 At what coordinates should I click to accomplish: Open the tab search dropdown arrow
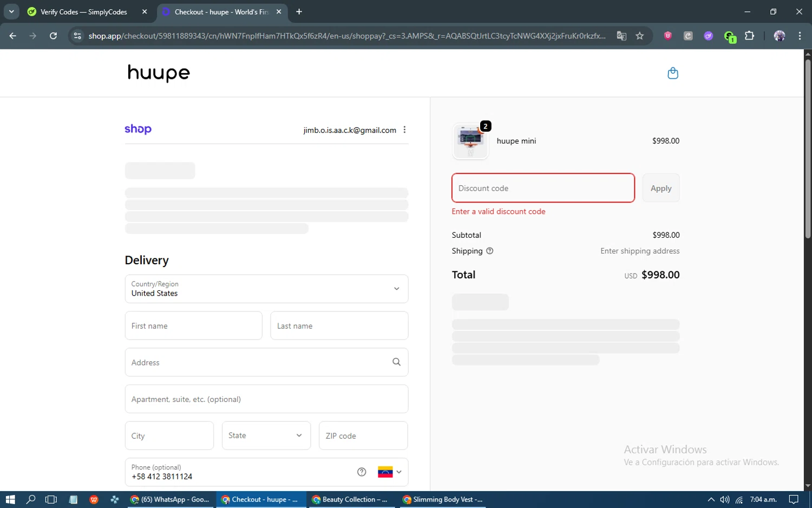point(11,11)
